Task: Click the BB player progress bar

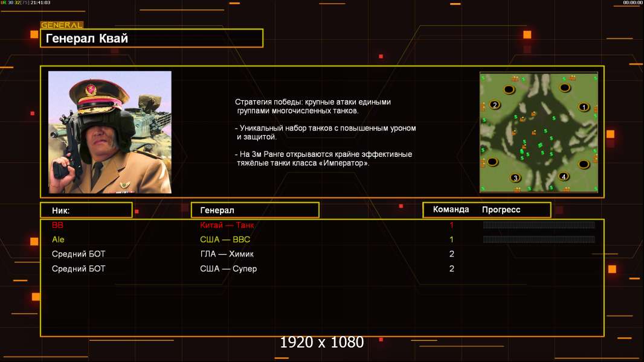Action: pos(539,224)
